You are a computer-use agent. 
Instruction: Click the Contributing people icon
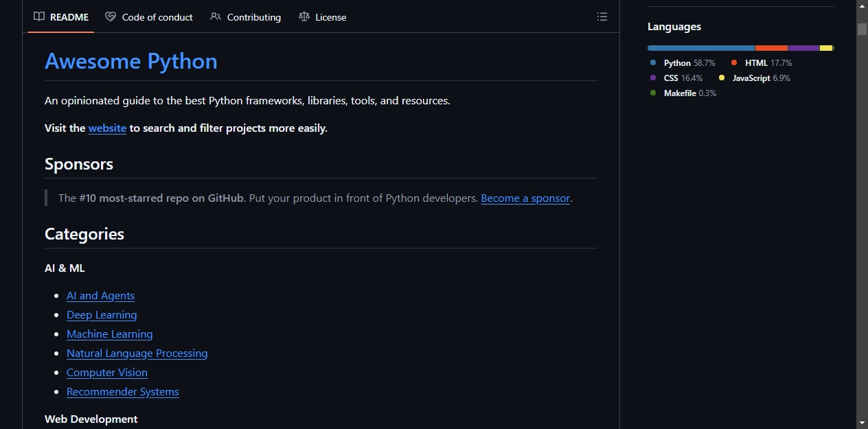(216, 17)
